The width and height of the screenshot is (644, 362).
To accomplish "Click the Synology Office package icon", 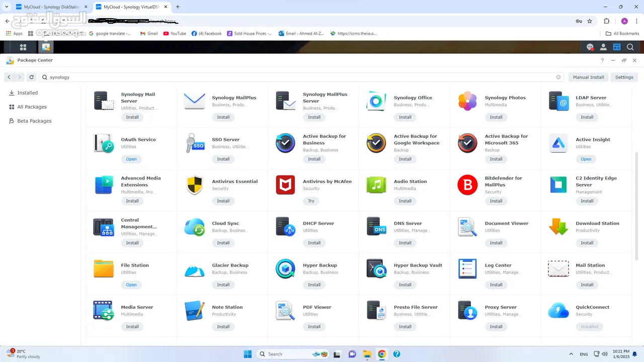I will click(376, 101).
